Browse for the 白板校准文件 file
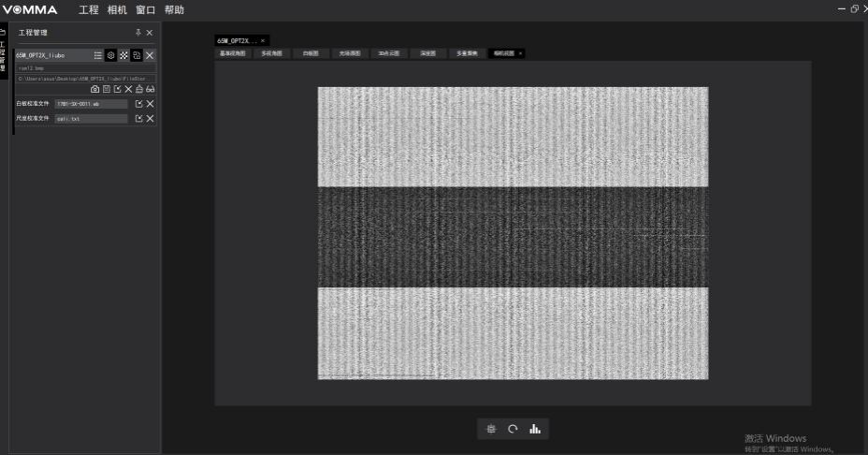Screen dimensions: 868x455 click(138, 104)
